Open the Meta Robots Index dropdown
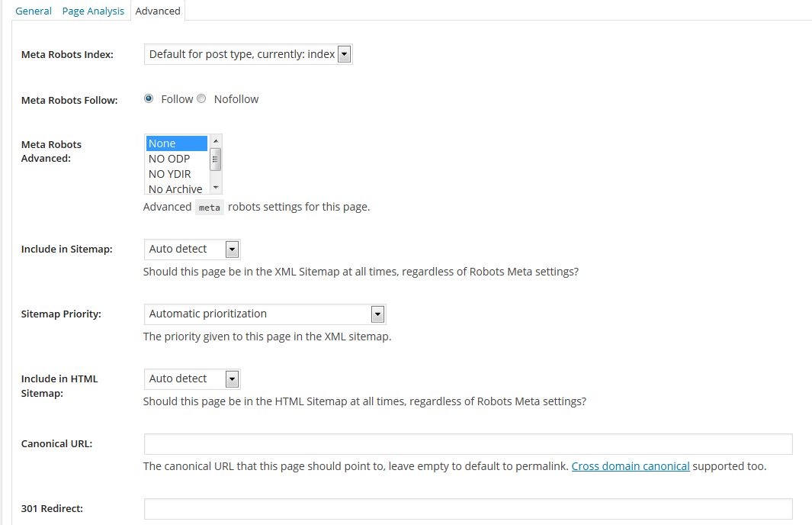 tap(248, 54)
